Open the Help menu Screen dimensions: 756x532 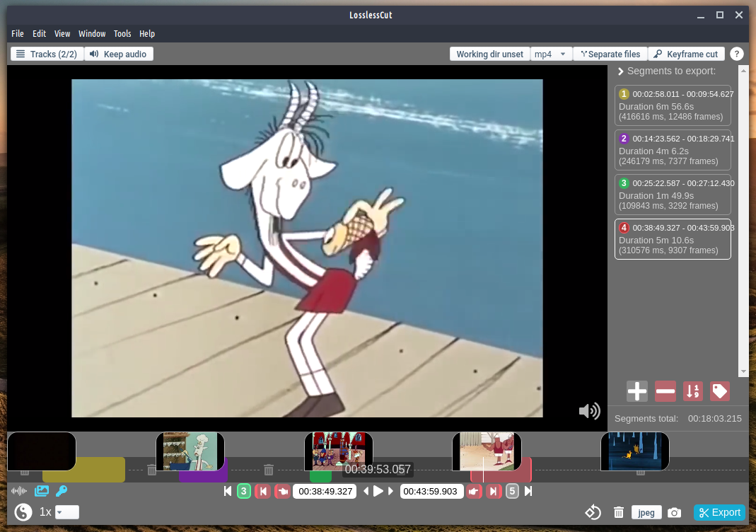[x=147, y=34]
